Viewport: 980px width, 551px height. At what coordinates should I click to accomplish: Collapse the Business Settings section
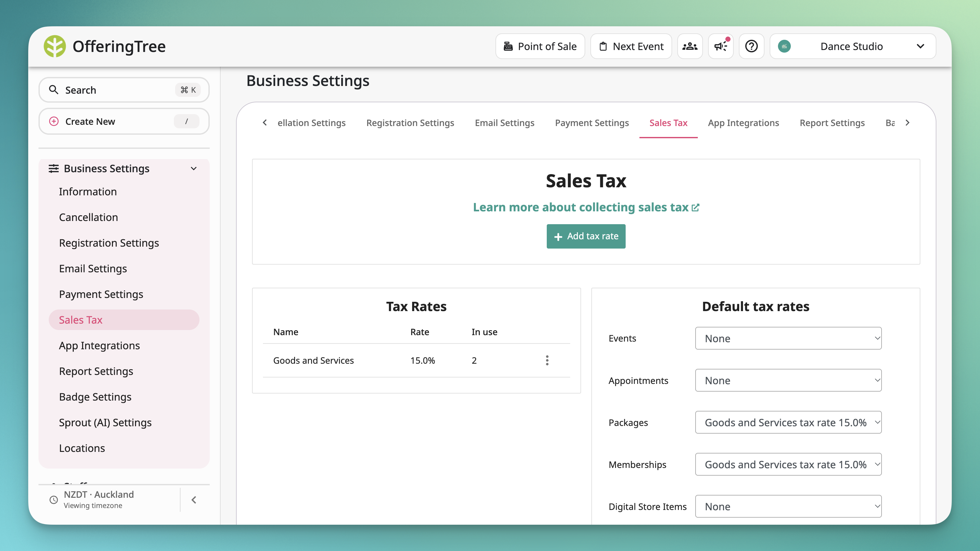[x=194, y=168]
